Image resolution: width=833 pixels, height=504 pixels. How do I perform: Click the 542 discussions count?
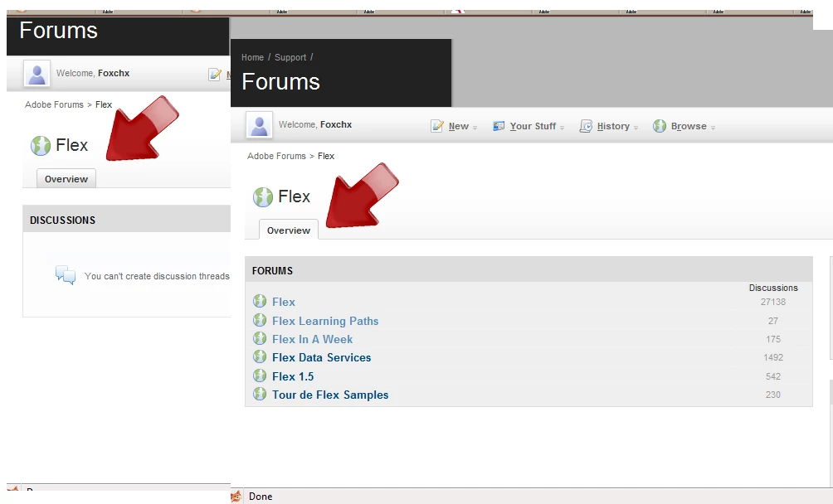coord(773,376)
